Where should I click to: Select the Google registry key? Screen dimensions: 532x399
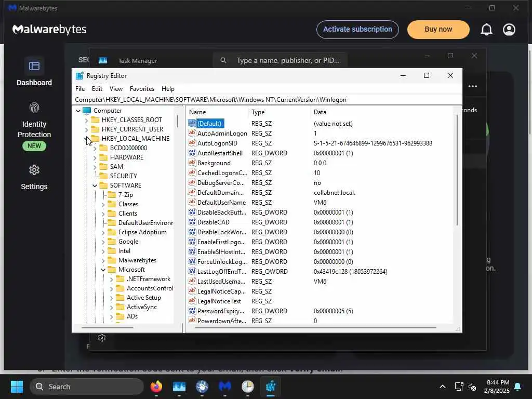tap(128, 242)
